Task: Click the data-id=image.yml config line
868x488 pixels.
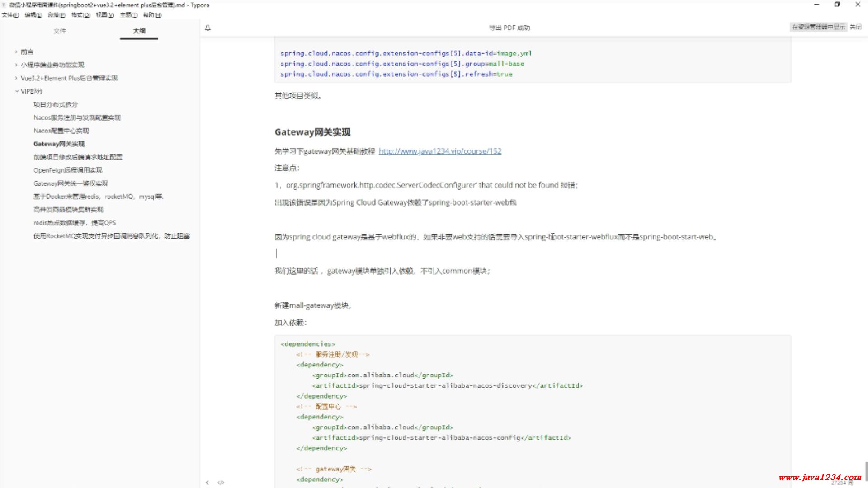Action: [406, 53]
